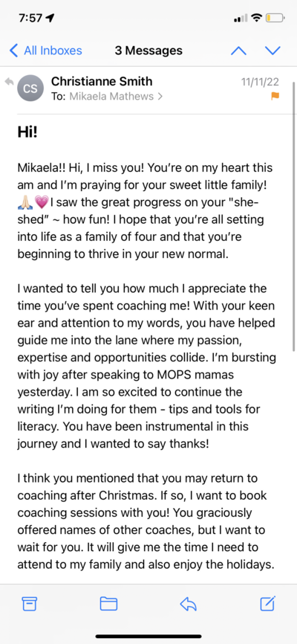The height and width of the screenshot is (644, 297).
Task: Tap the archive box icon
Action: click(x=30, y=604)
